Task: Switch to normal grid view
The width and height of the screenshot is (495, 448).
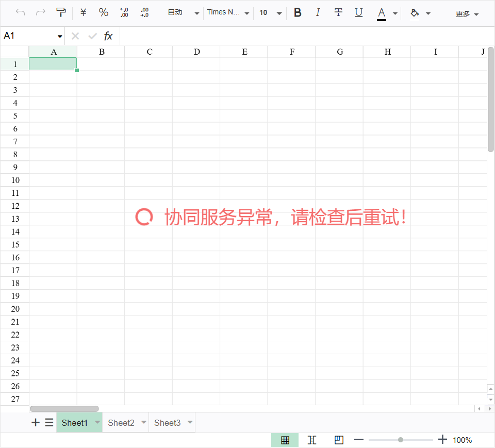Action: click(x=285, y=440)
